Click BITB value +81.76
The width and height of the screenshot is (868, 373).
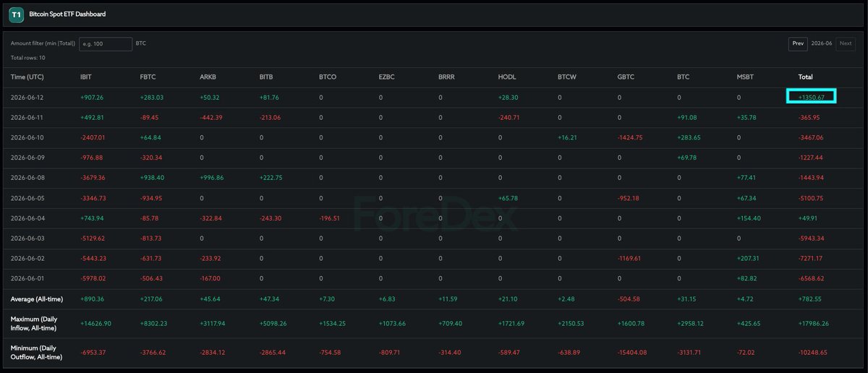(270, 97)
